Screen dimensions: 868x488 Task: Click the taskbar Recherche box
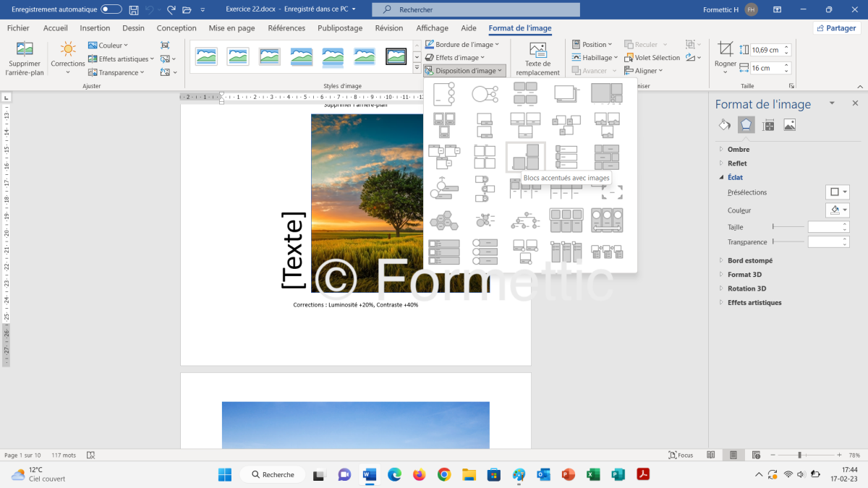coord(273,474)
